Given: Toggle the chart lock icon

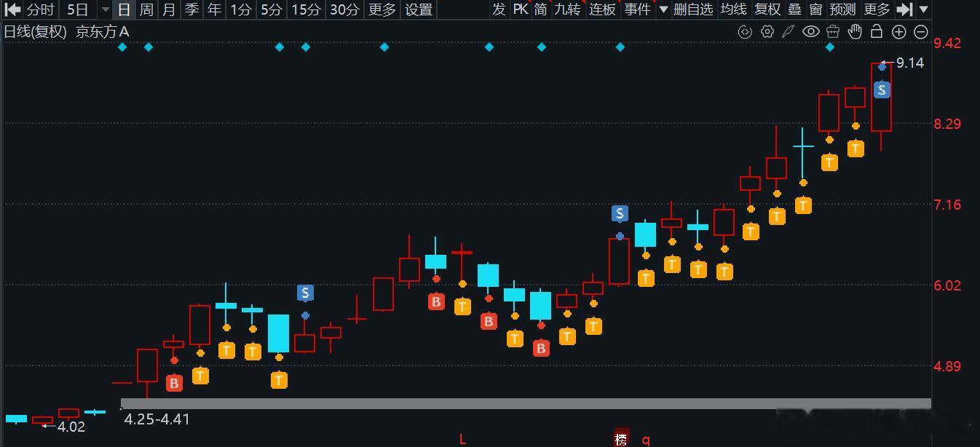Looking at the screenshot, I should point(877,31).
